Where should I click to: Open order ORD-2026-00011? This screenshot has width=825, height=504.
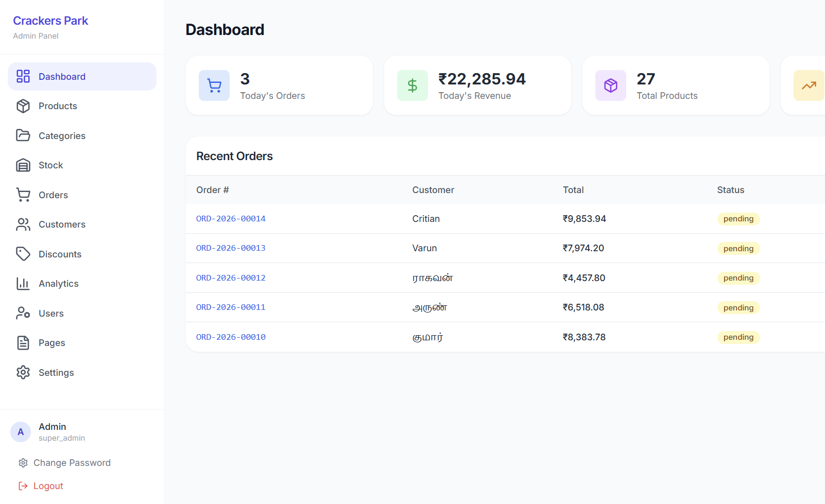pos(231,307)
